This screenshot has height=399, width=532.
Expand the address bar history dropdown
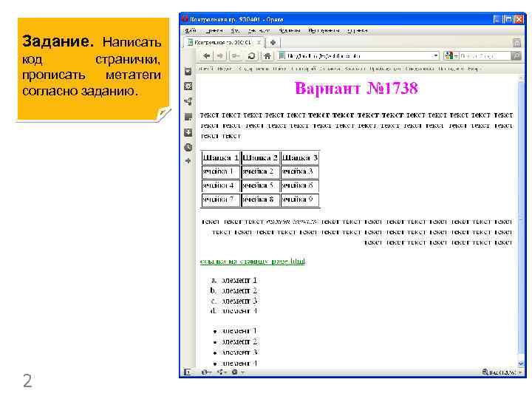pyautogui.click(x=436, y=55)
